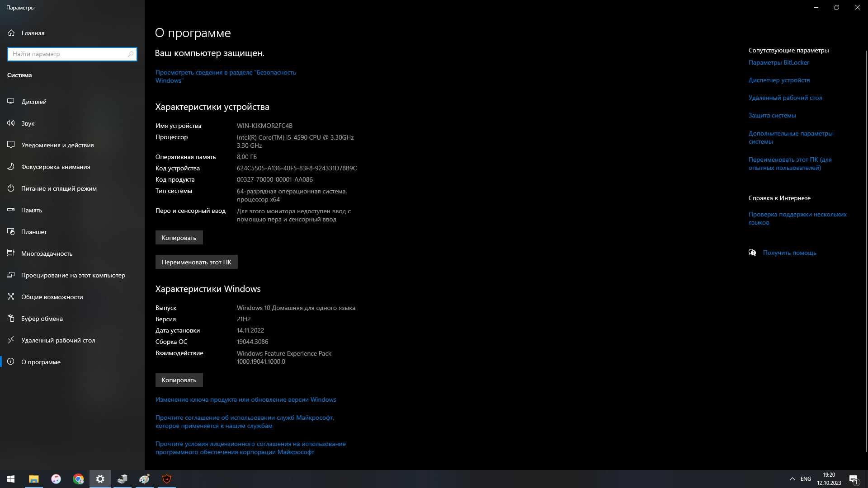Open Звук sound settings icon
Viewport: 868px width, 488px height.
coord(11,123)
